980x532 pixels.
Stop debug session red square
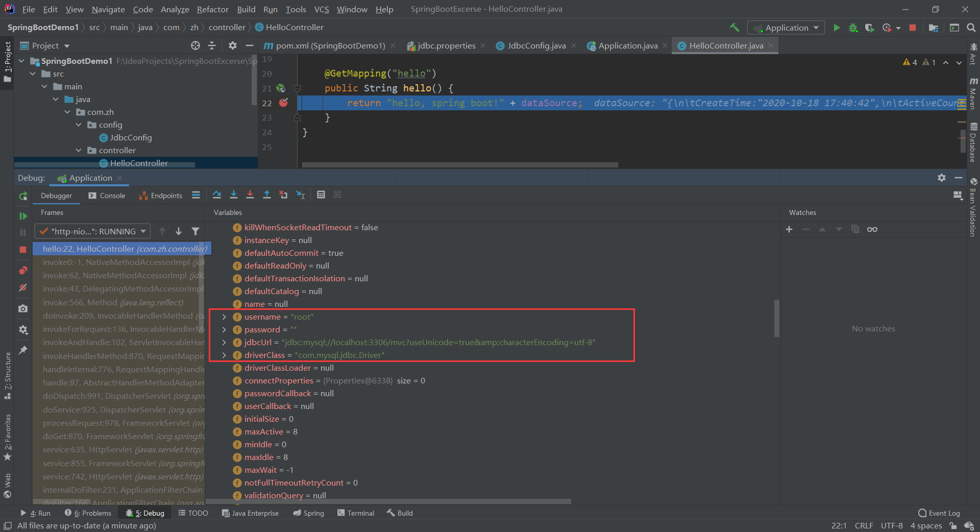pyautogui.click(x=23, y=249)
